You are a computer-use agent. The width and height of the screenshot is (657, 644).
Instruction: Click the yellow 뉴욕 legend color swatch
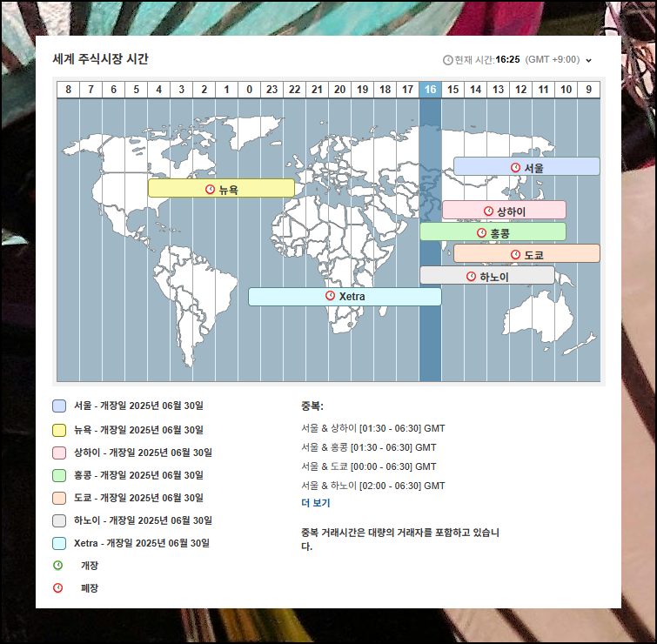[59, 430]
